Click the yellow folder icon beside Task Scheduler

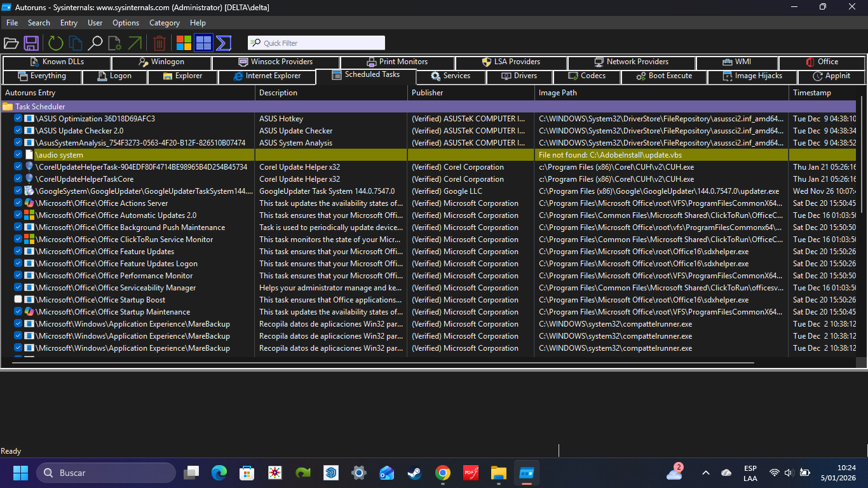[8, 107]
